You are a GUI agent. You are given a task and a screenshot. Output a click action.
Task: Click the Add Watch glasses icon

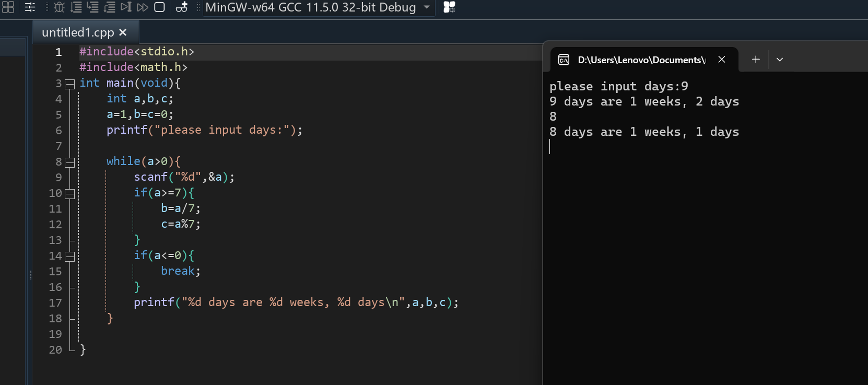coord(182,7)
